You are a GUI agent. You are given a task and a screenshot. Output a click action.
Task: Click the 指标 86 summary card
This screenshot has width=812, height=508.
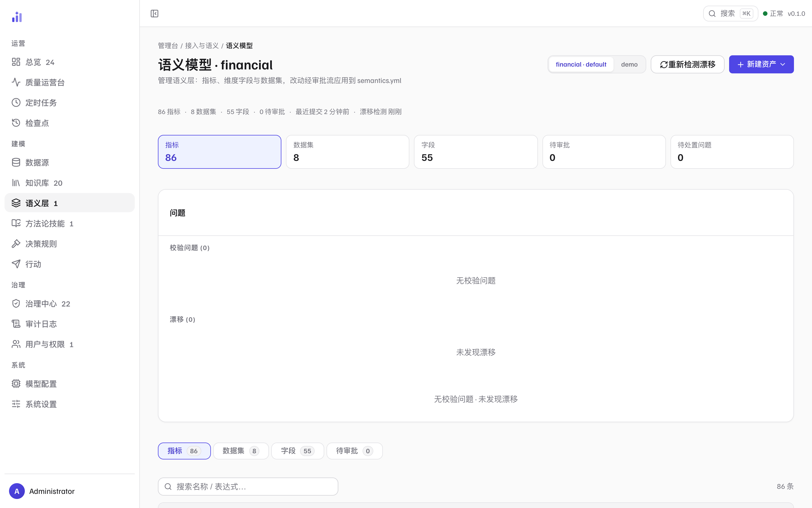click(219, 152)
